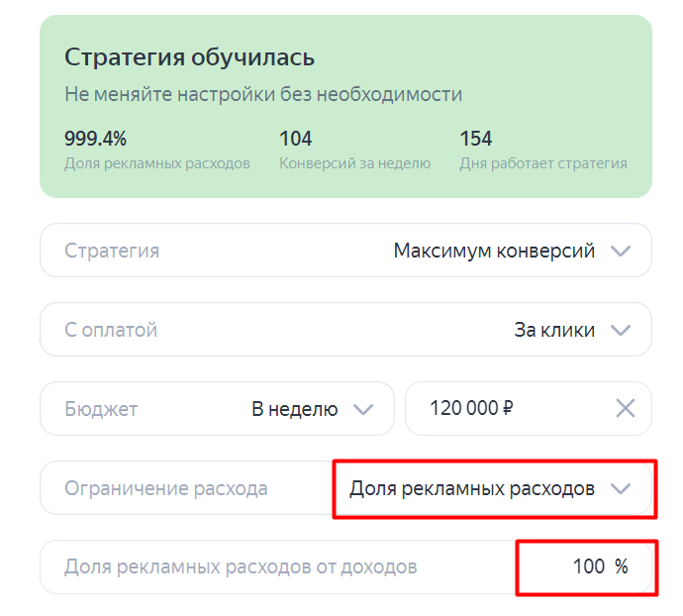This screenshot has height=616, width=683.
Task: Click chevron arrow beside За клики
Action: tap(621, 330)
